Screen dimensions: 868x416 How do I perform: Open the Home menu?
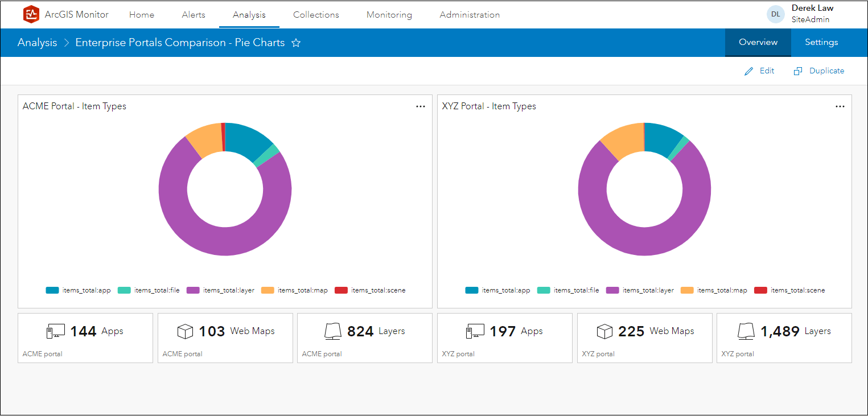click(142, 15)
